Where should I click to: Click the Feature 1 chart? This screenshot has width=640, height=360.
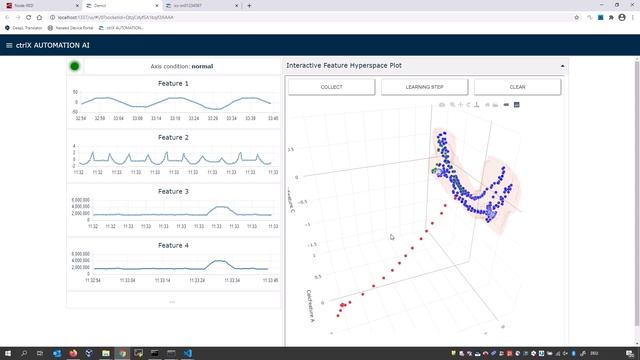[173, 101]
